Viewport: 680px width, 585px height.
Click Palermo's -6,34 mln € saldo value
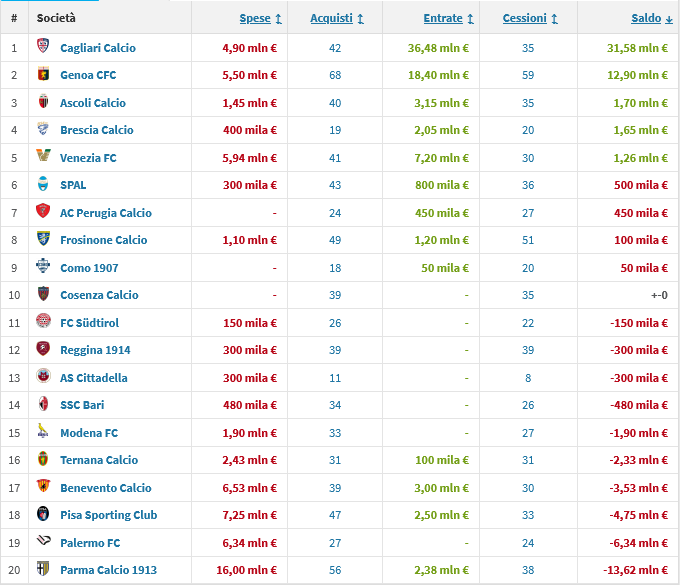point(638,543)
